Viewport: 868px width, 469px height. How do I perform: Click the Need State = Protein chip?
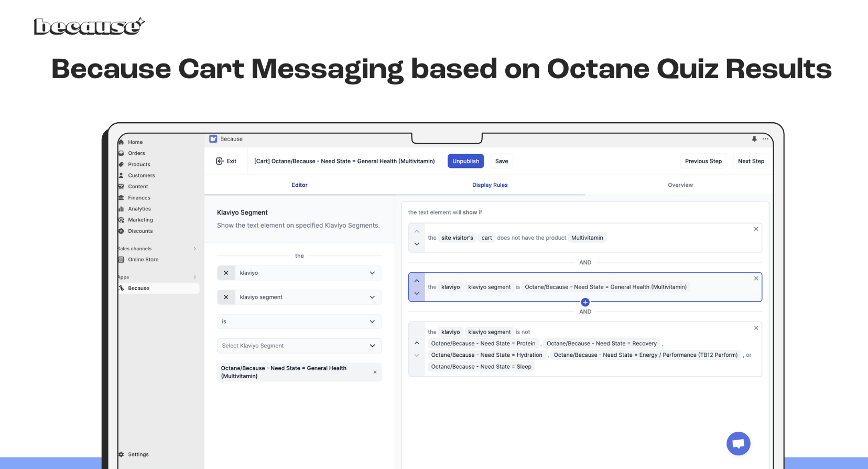(483, 344)
